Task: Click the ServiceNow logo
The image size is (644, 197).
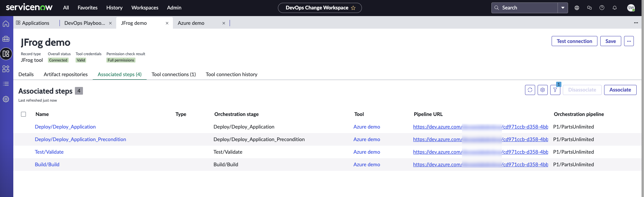Action: [29, 7]
